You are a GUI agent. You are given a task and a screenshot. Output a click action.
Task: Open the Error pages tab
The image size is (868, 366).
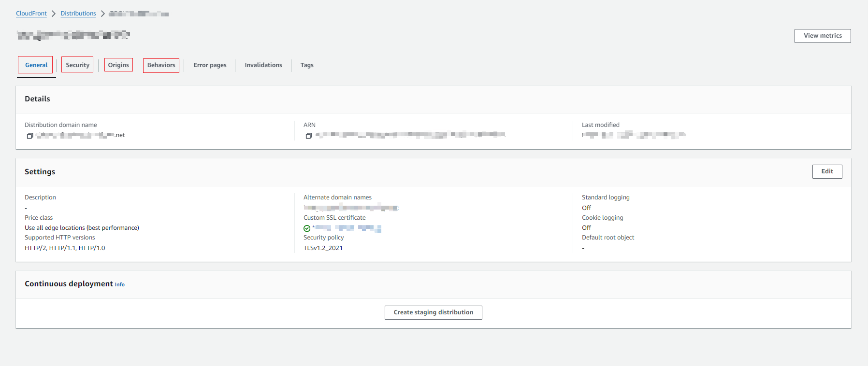(x=210, y=65)
